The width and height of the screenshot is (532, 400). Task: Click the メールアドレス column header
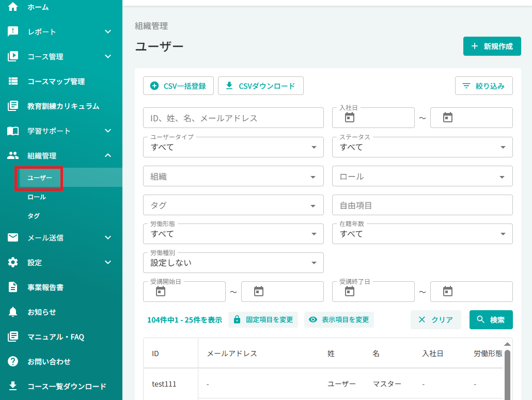232,354
